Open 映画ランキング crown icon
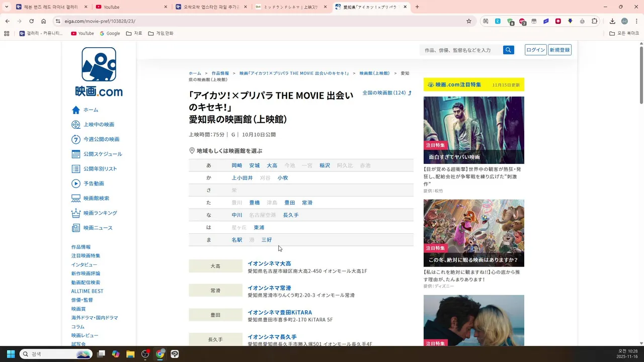Image resolution: width=644 pixels, height=362 pixels. [76, 213]
